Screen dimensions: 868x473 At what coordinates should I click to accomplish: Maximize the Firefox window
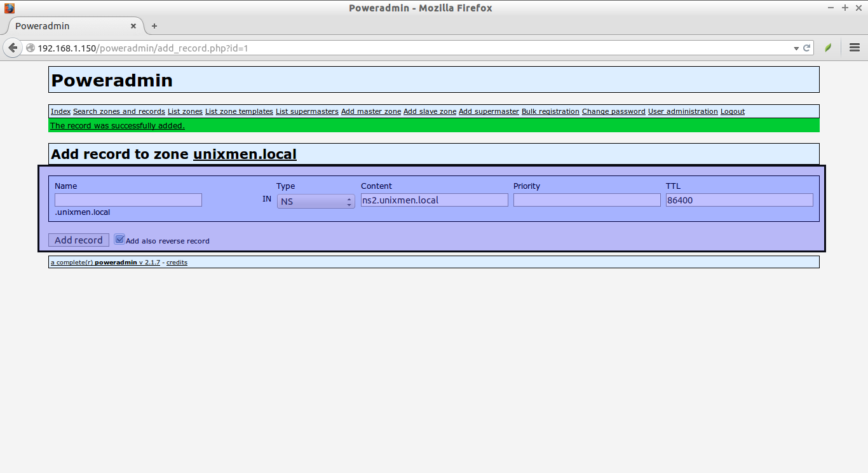coord(845,8)
